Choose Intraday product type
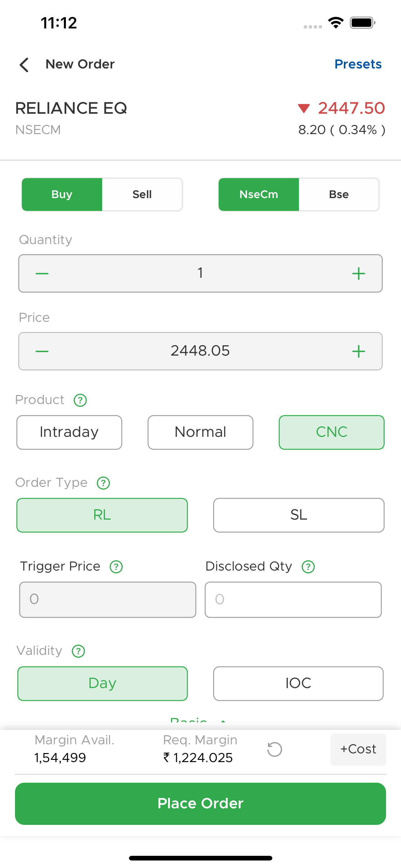This screenshot has height=868, width=401. 69,432
